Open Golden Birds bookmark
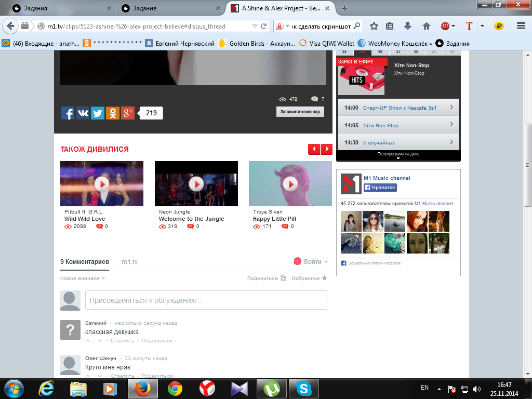Viewport: 532px width, 399px height. tap(257, 44)
